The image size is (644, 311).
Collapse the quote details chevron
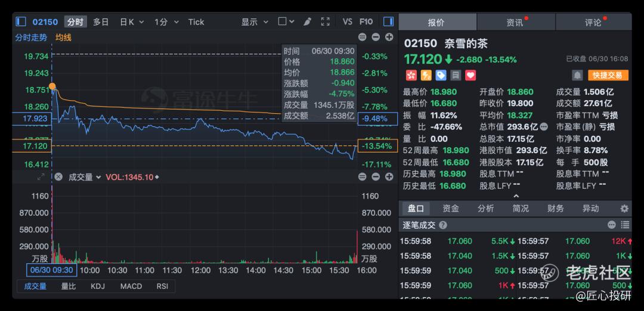point(516,196)
